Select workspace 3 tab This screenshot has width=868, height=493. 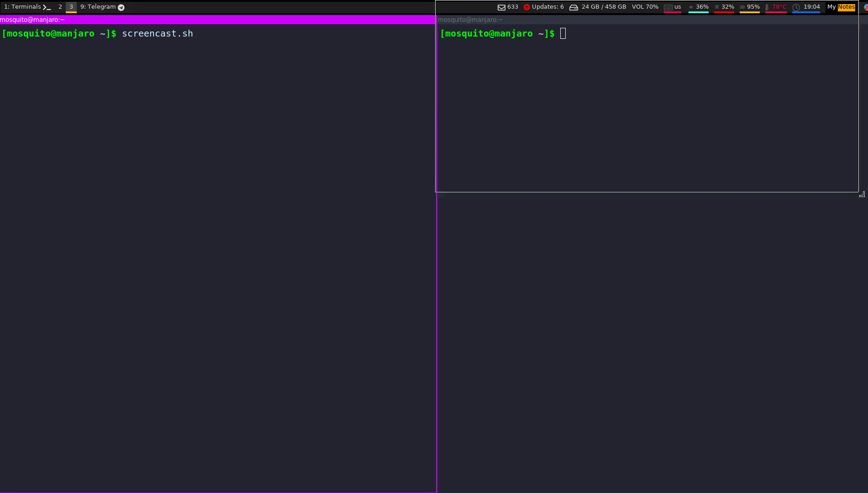pos(71,7)
